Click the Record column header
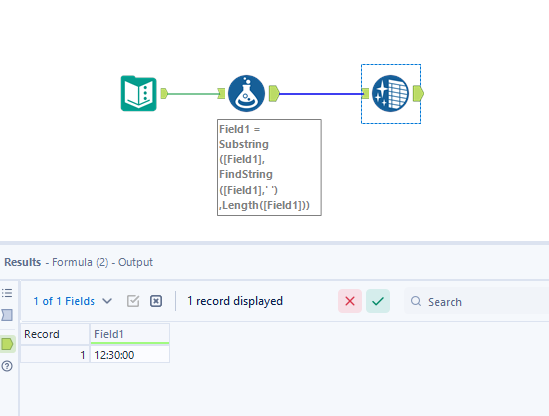This screenshot has width=549, height=416. click(55, 334)
